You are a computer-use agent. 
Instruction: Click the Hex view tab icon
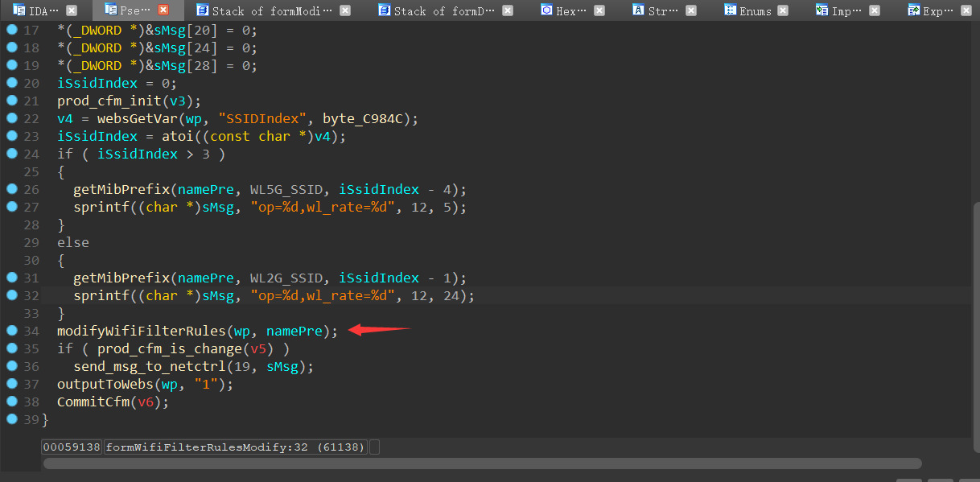tap(547, 10)
